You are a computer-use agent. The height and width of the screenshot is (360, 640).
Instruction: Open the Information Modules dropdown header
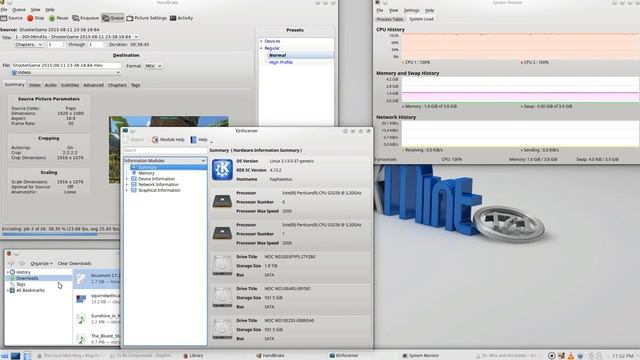click(x=165, y=161)
